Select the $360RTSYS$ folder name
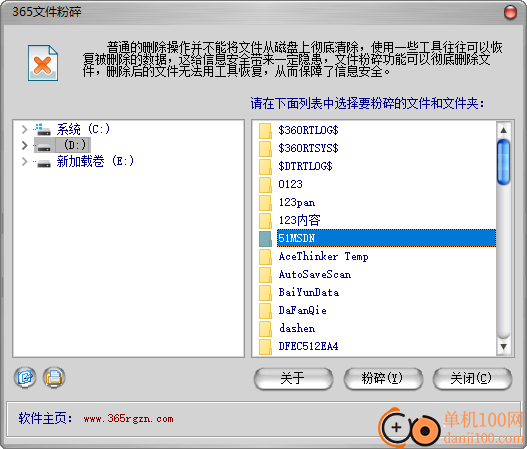 pyautogui.click(x=308, y=148)
